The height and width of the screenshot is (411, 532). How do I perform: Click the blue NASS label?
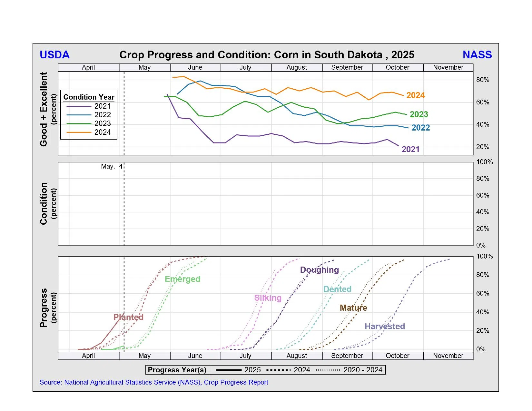tap(477, 55)
